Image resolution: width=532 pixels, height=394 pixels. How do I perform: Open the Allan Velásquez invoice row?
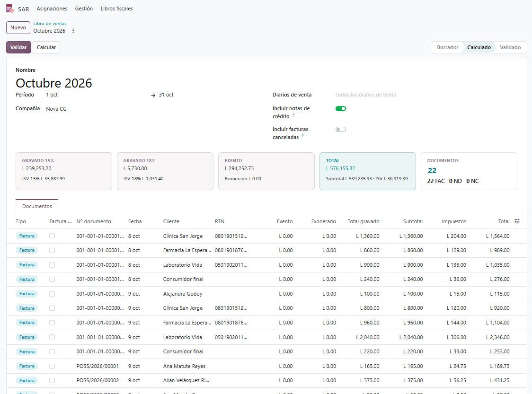tap(266, 380)
